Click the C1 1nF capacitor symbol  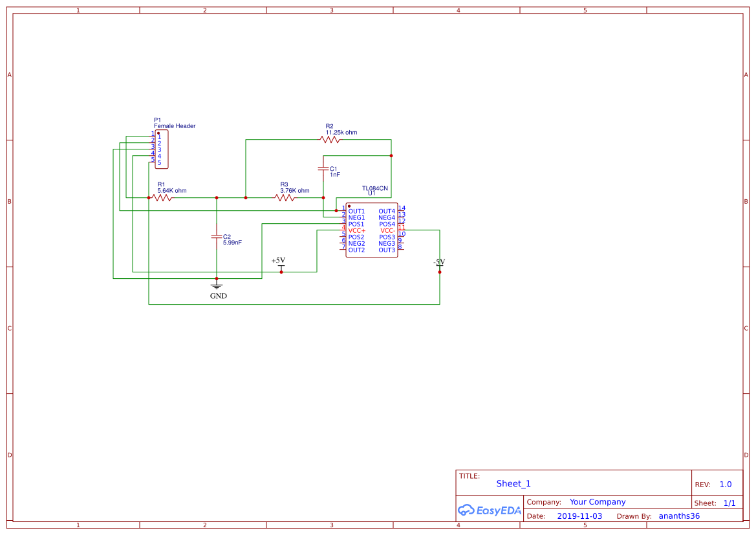pyautogui.click(x=323, y=169)
